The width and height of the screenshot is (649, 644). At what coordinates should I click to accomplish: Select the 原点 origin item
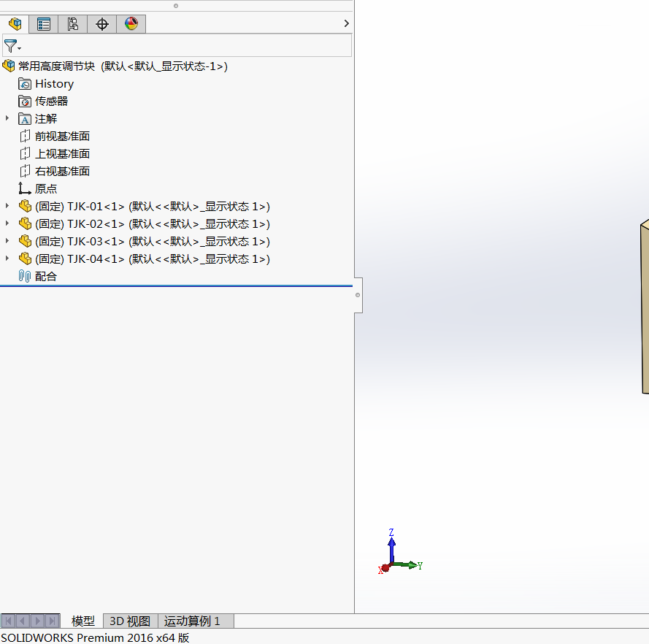pos(45,189)
